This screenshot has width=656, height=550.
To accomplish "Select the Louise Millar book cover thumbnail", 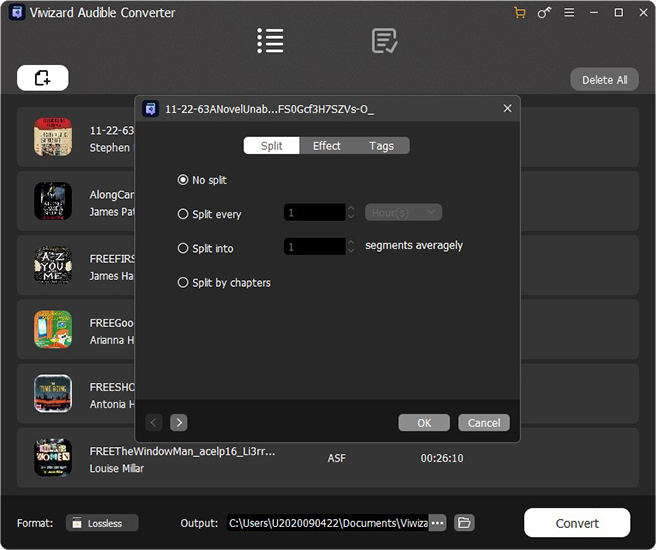I will (53, 458).
